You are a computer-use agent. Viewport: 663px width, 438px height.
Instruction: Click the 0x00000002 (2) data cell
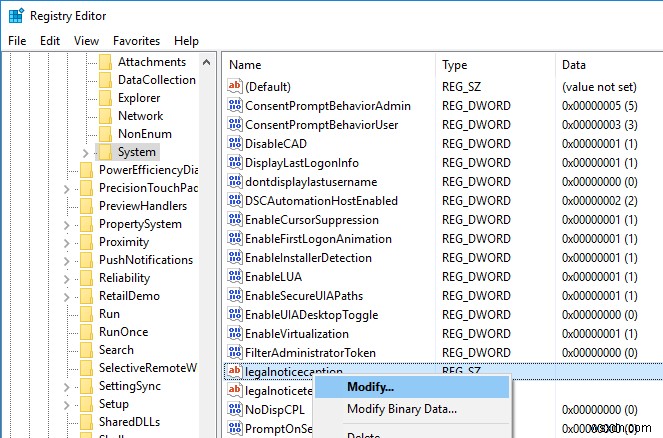point(600,201)
